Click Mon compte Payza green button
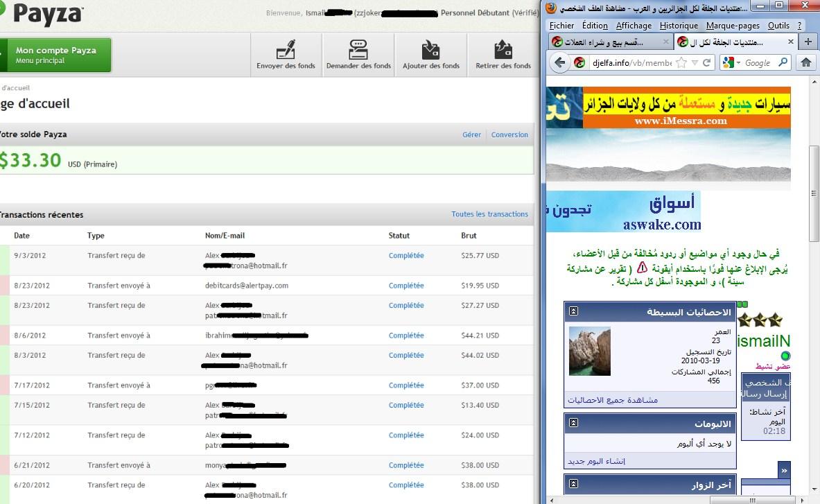Screen dimensions: 820x504 (55, 55)
